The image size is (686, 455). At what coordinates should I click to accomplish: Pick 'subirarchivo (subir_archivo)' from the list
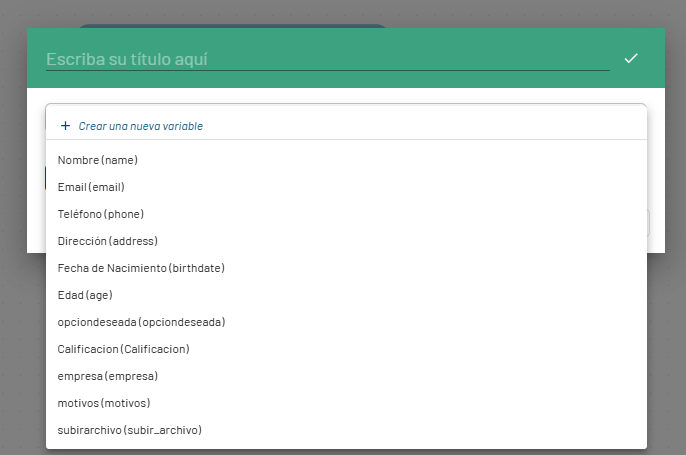pyautogui.click(x=130, y=430)
